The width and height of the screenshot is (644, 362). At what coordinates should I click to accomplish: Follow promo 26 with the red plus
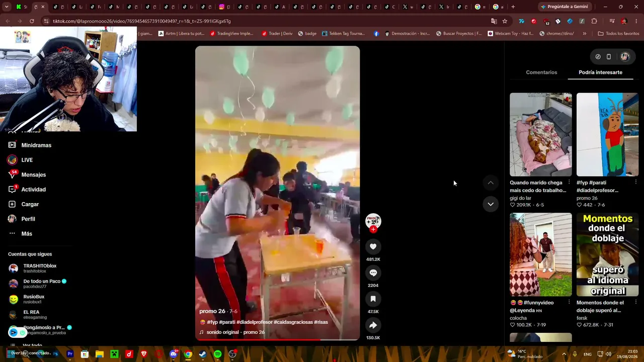point(373,229)
